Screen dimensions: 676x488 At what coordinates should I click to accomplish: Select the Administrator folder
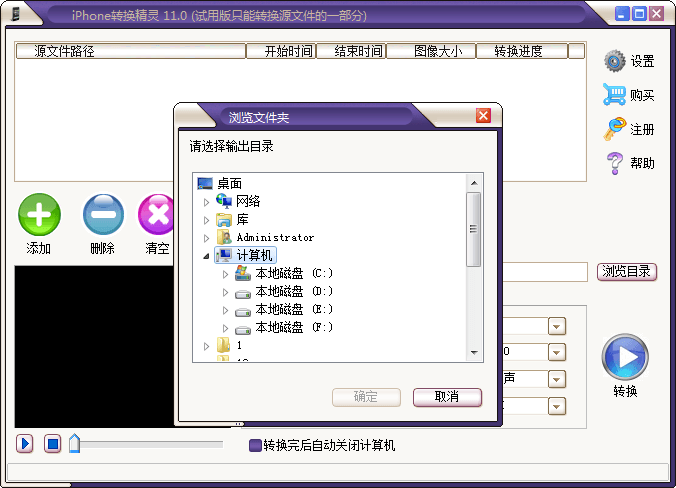[x=274, y=238]
